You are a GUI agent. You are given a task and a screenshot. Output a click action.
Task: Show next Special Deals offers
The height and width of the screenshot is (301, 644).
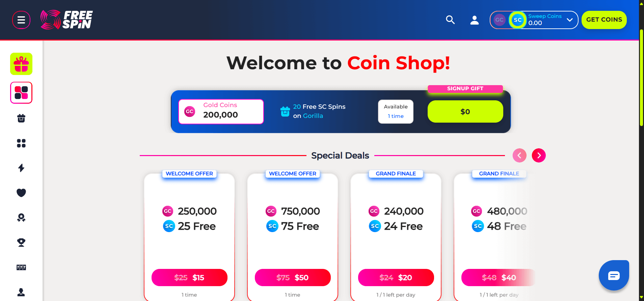539,155
